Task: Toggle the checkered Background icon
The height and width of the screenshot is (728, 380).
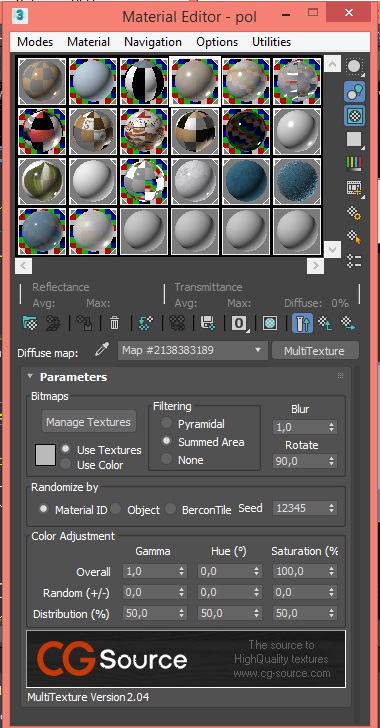Action: (x=354, y=115)
